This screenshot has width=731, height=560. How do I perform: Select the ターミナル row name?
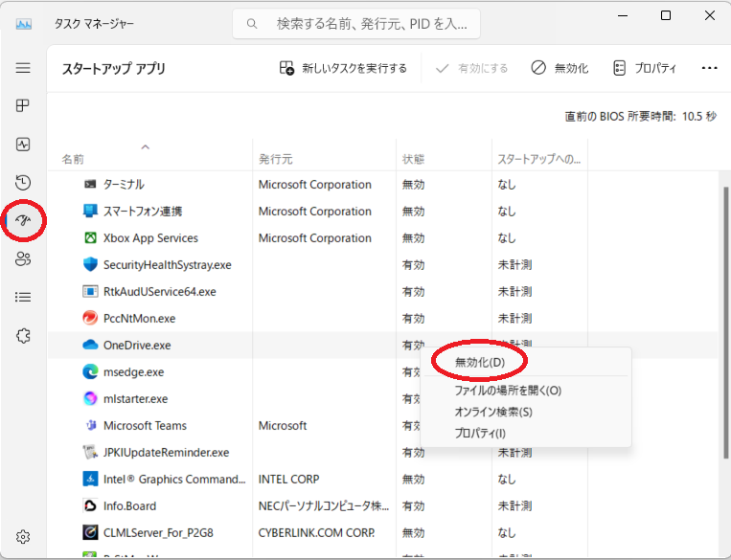point(124,185)
